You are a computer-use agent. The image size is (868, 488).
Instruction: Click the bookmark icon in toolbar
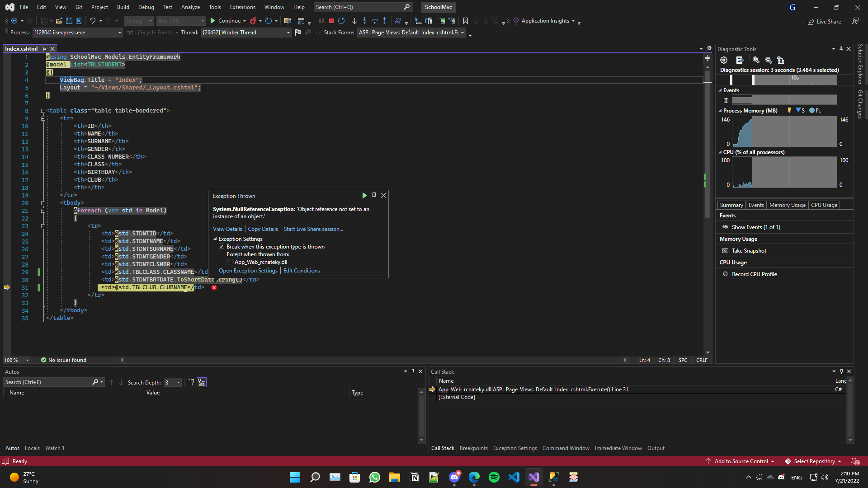click(x=465, y=21)
